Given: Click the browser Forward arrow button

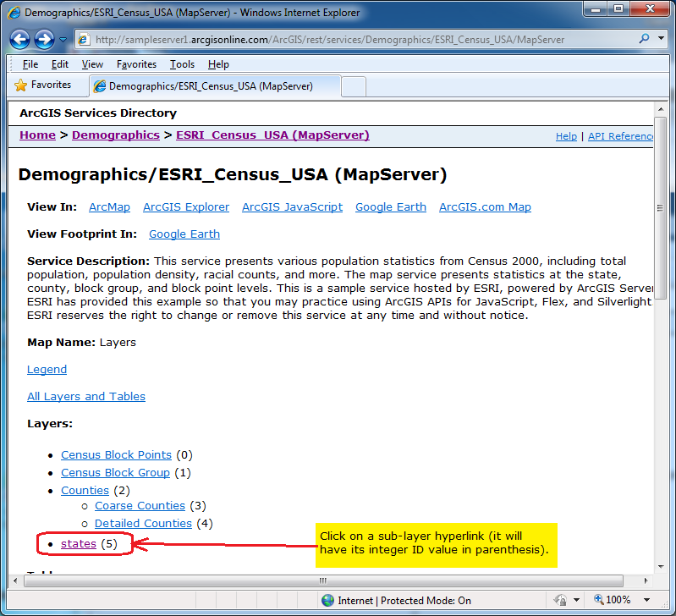Looking at the screenshot, I should [44, 40].
